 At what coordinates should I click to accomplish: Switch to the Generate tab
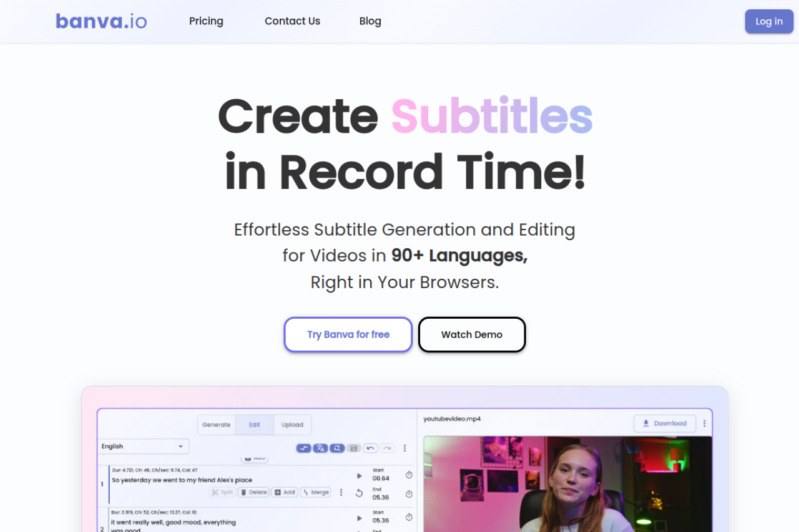coord(217,425)
